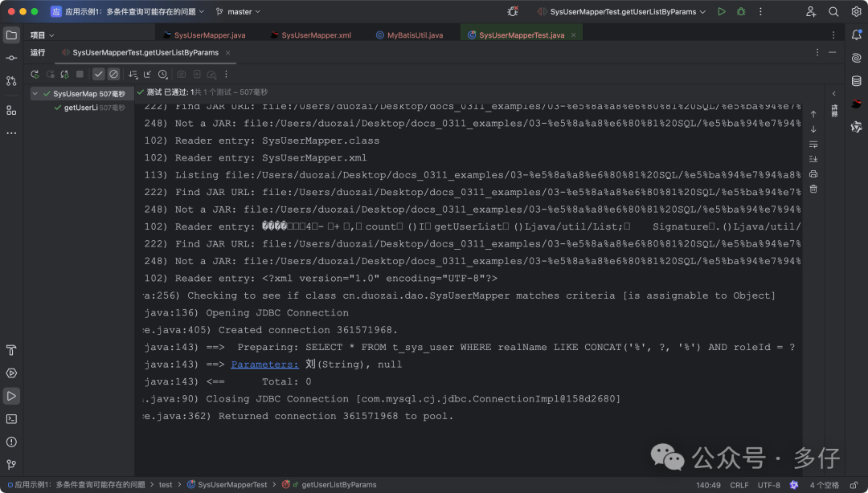
Task: Open the test history dropdown clock
Action: pyautogui.click(x=162, y=74)
